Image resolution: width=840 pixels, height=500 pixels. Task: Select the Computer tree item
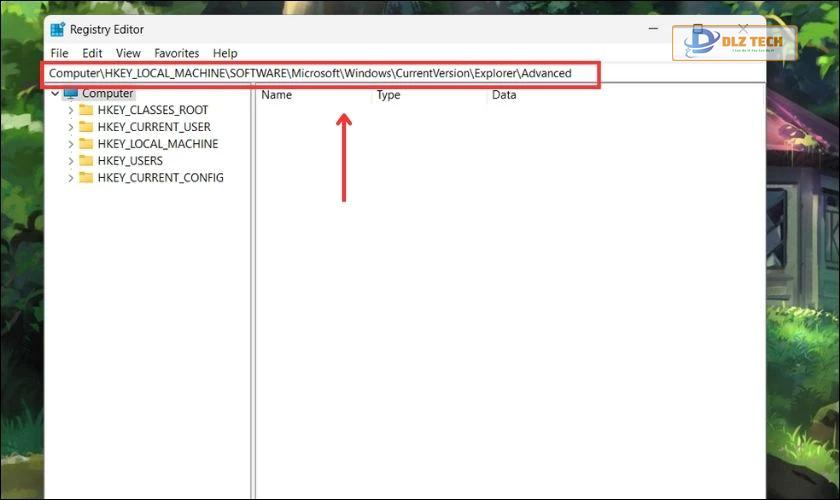click(x=107, y=93)
